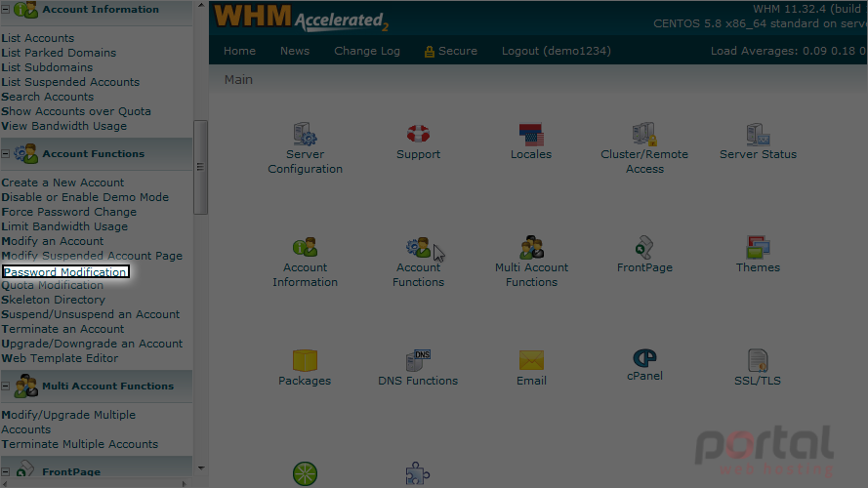868x488 pixels.
Task: Open the Themes icon
Action: tap(758, 247)
